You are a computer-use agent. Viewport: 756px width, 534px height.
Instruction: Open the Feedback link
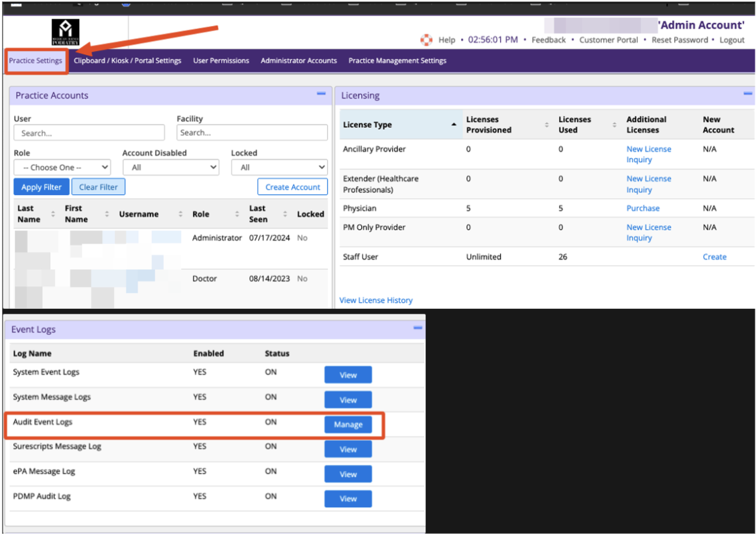tap(549, 40)
